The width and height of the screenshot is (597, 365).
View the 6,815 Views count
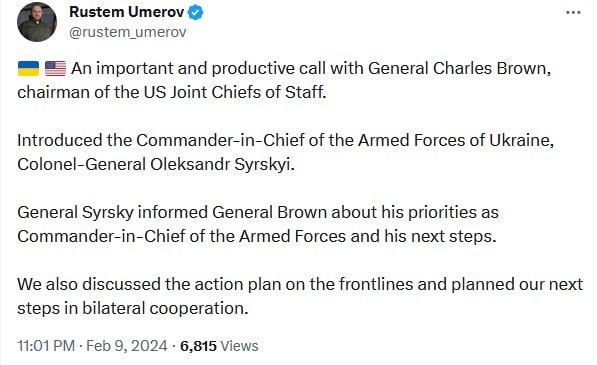pos(219,346)
